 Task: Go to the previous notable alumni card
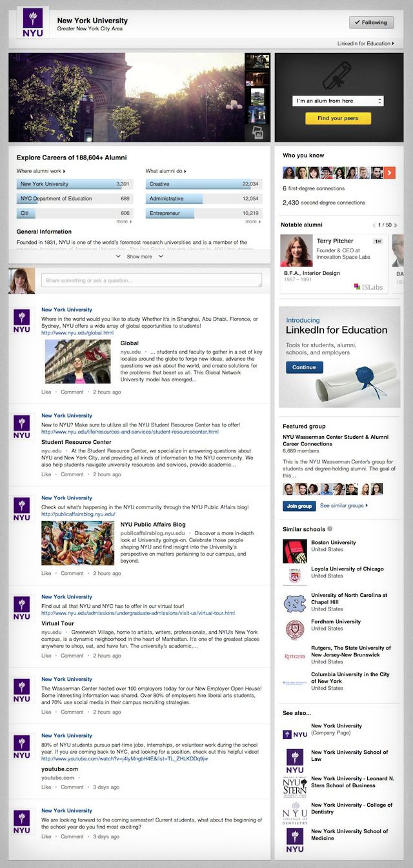[x=374, y=225]
